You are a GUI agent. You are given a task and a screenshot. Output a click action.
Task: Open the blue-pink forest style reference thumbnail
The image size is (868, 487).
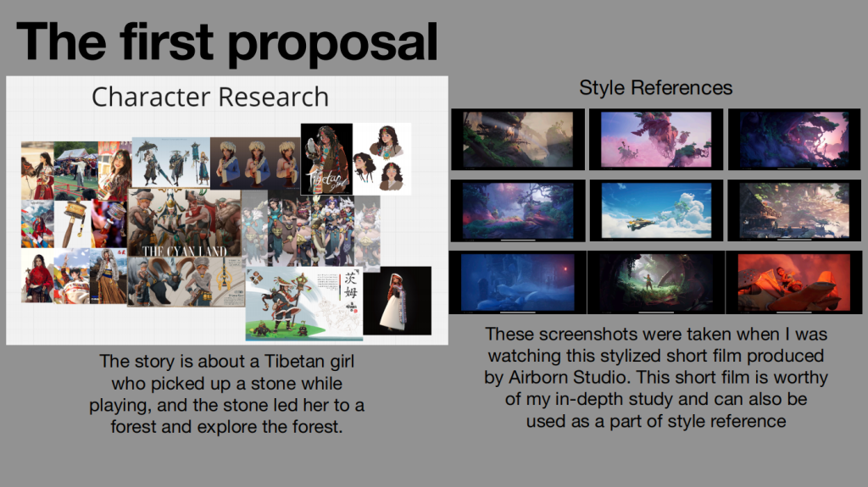[518, 210]
